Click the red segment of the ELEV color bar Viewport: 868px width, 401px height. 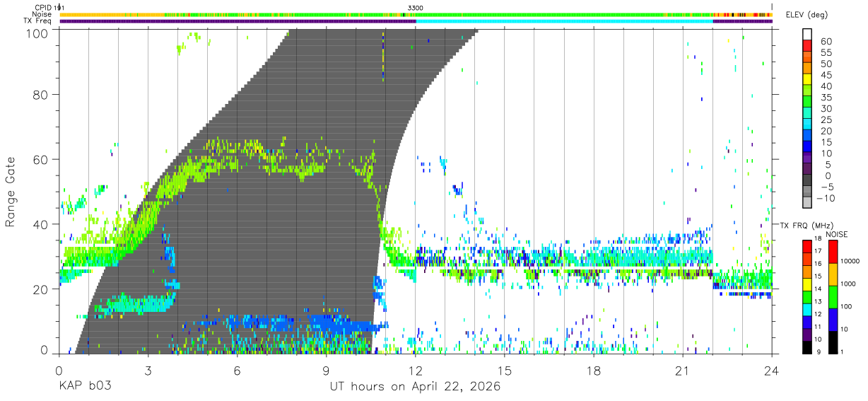[x=807, y=45]
